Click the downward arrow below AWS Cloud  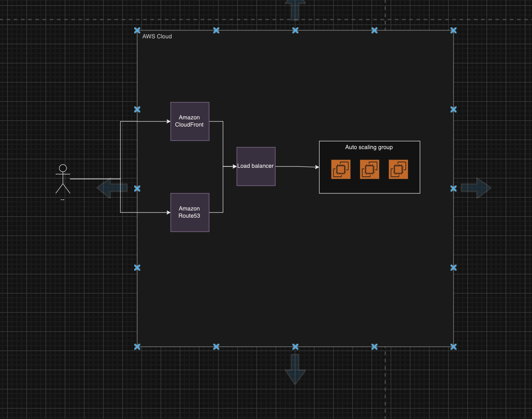(295, 369)
